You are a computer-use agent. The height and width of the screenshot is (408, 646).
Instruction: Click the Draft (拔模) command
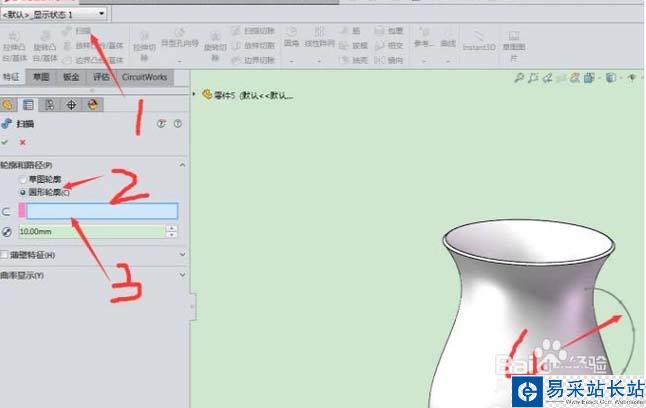(353, 45)
